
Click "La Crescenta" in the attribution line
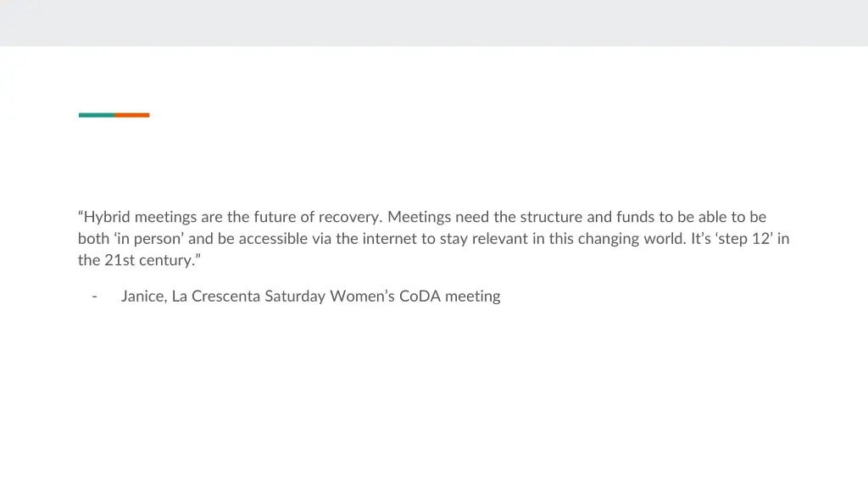216,296
